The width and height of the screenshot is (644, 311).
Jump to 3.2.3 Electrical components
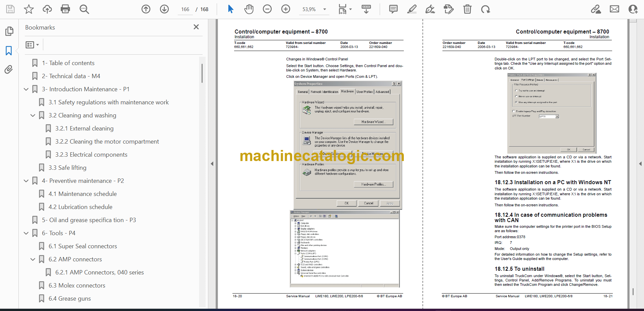pos(91,155)
